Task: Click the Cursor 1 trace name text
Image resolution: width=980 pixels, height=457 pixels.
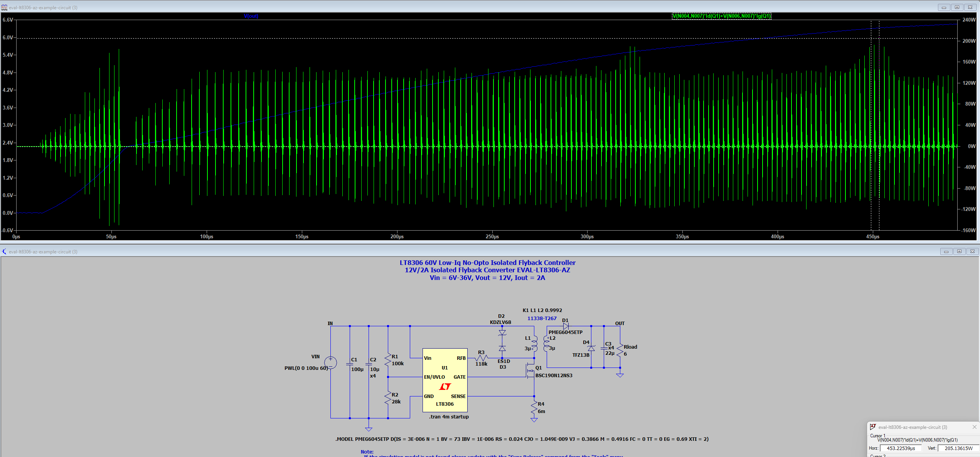Action: [918, 440]
